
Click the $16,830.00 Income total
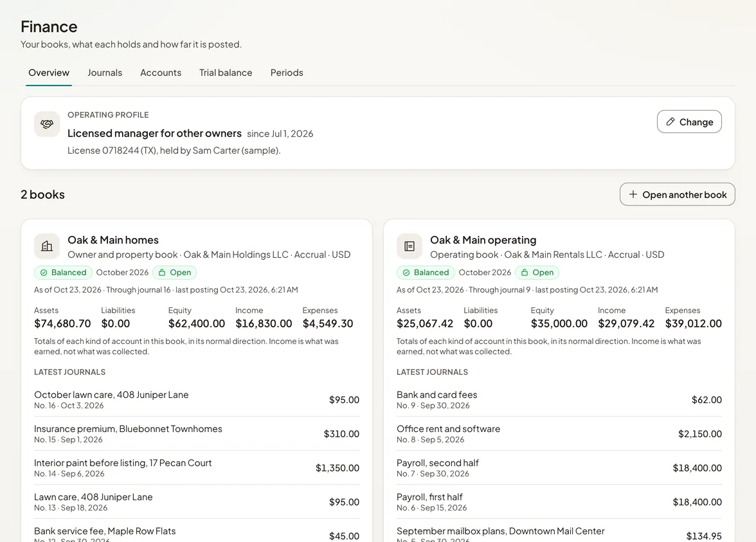264,323
